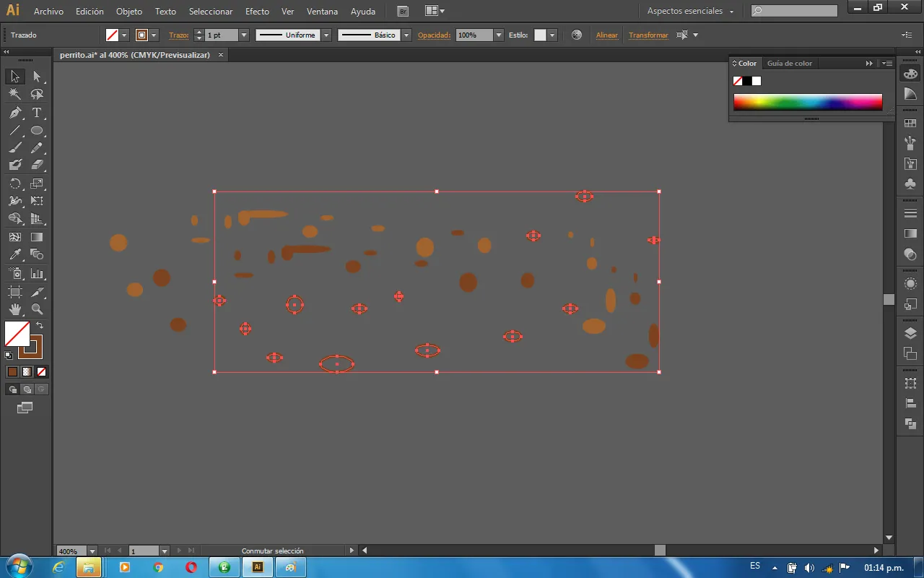Select the Line Segment tool
The height and width of the screenshot is (578, 924).
click(15, 131)
